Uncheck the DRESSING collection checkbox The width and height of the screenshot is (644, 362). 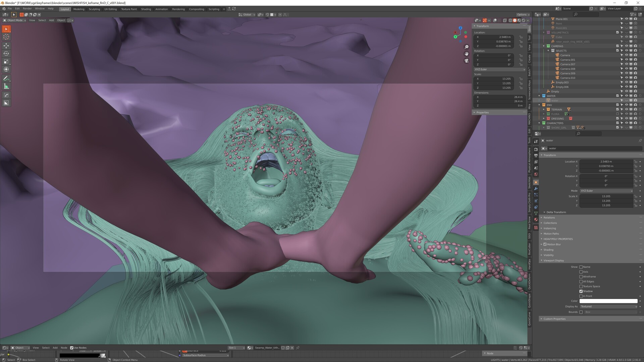(x=617, y=119)
